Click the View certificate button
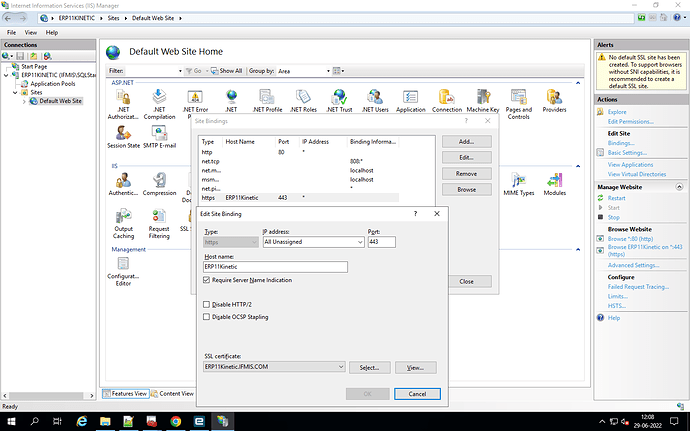 pyautogui.click(x=415, y=368)
